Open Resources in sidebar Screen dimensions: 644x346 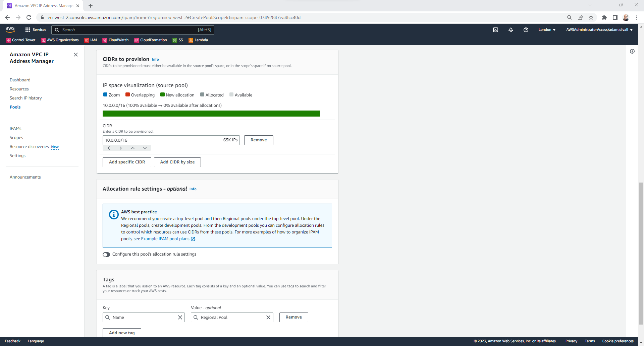(x=19, y=89)
